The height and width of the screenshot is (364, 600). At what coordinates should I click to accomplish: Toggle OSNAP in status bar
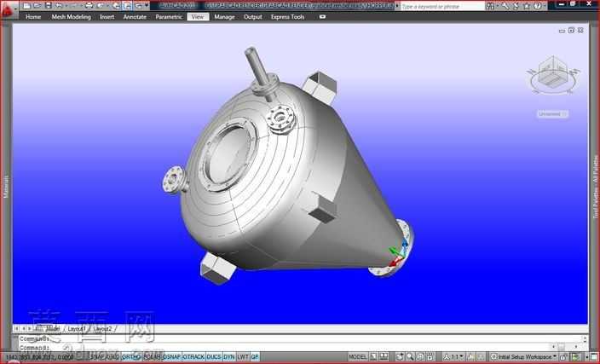(x=172, y=356)
